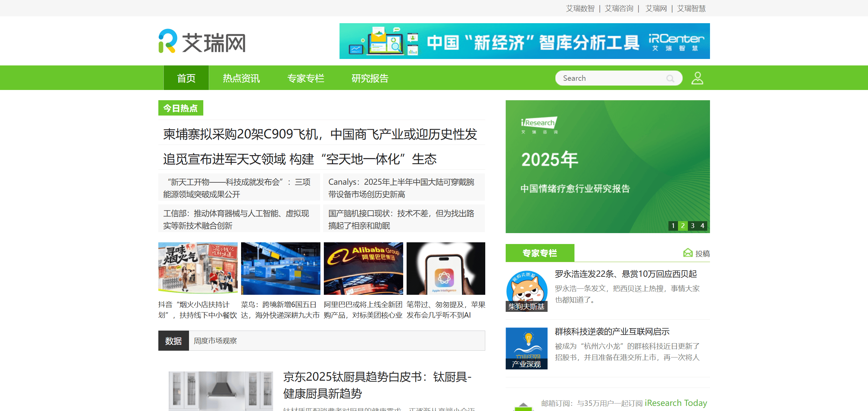868x411 pixels.
Task: Go to the 专家专栏 navigation tab
Action: pos(305,78)
